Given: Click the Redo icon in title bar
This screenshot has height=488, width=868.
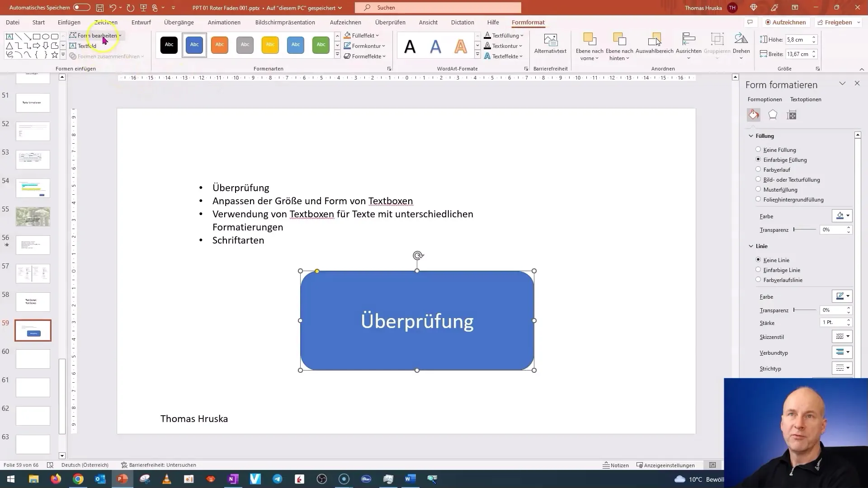Looking at the screenshot, I should (x=131, y=8).
